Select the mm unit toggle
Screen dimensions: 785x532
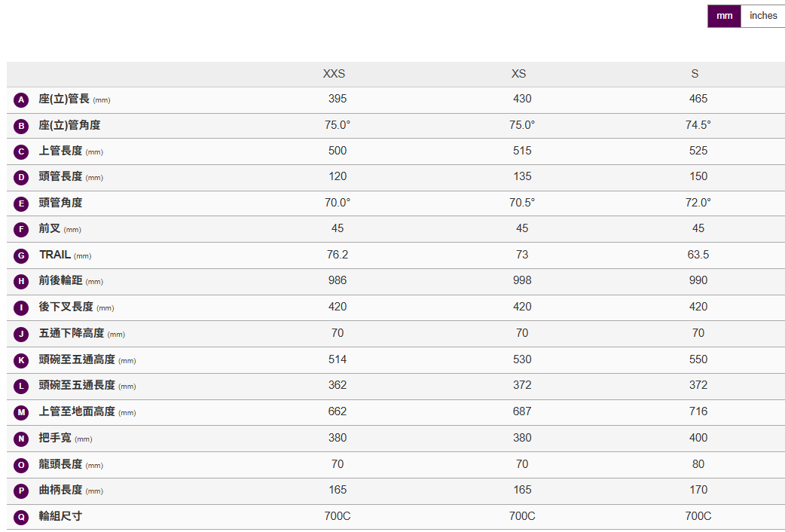(724, 16)
